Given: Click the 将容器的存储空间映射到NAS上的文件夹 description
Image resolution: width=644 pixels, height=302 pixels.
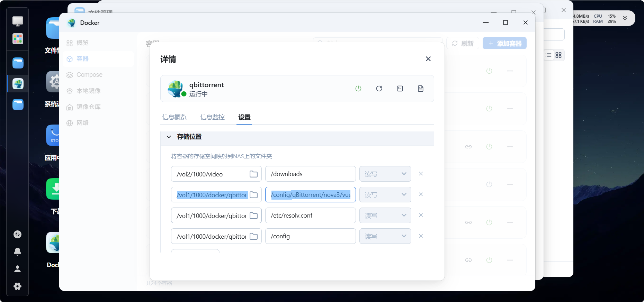Looking at the screenshot, I should pyautogui.click(x=222, y=156).
